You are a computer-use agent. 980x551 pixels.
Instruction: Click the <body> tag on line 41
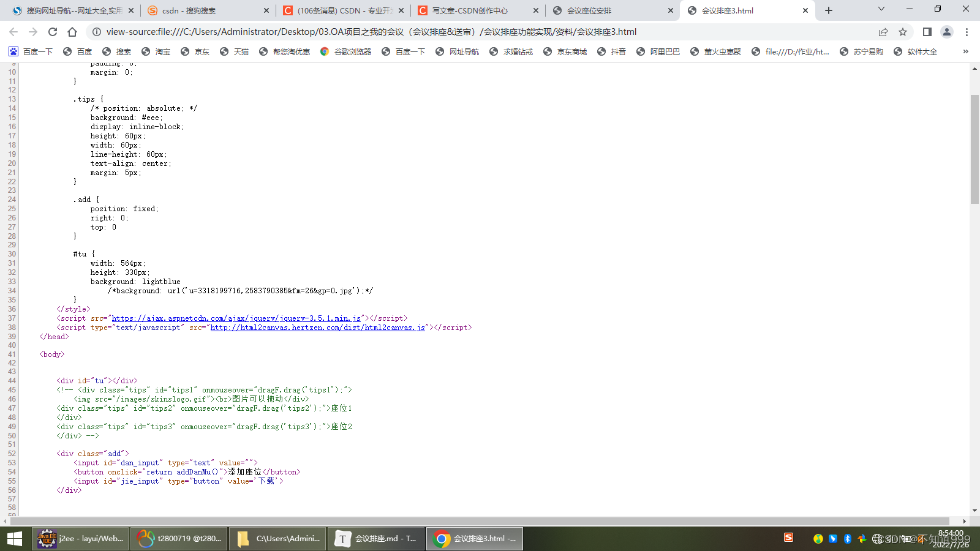coord(52,354)
